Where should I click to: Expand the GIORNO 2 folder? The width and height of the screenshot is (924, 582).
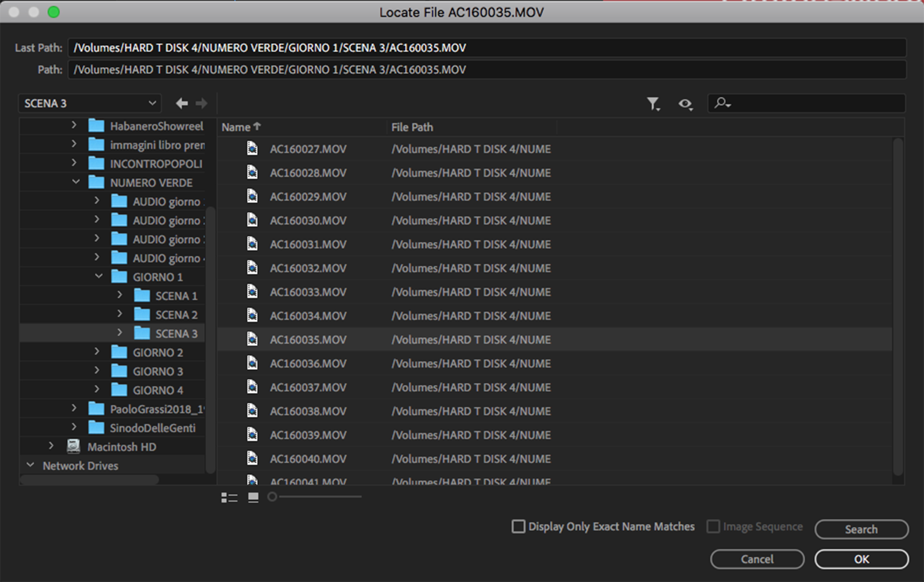pos(97,352)
